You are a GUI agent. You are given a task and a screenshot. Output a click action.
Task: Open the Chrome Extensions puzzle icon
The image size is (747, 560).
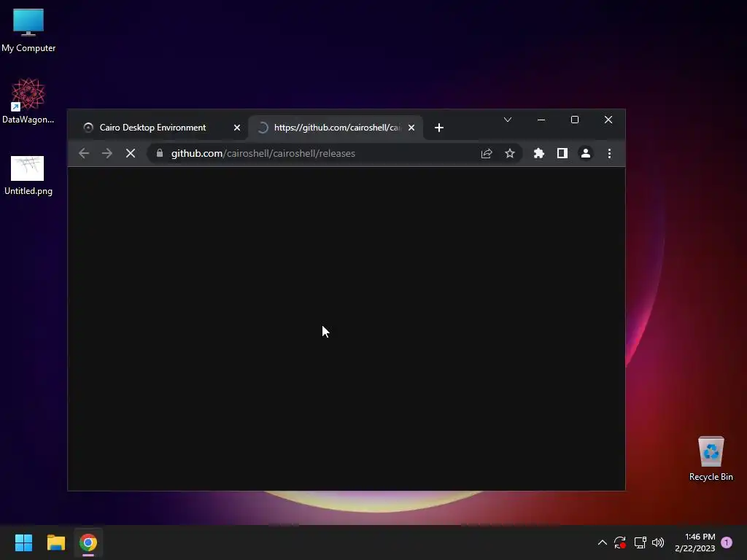point(539,153)
